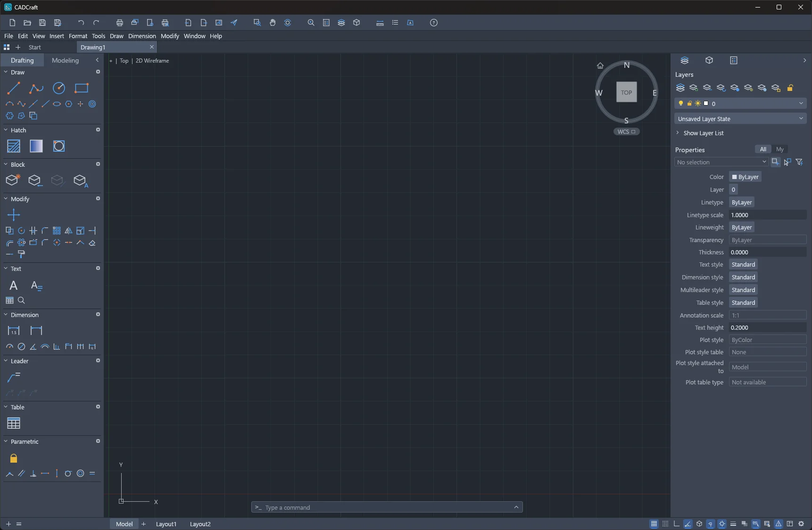The width and height of the screenshot is (812, 530).
Task: Select the Rectangle draw tool
Action: (82, 88)
